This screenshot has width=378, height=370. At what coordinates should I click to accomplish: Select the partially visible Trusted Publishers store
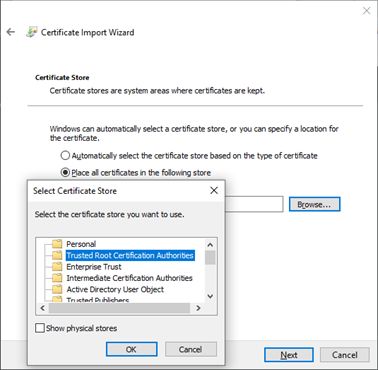click(97, 300)
